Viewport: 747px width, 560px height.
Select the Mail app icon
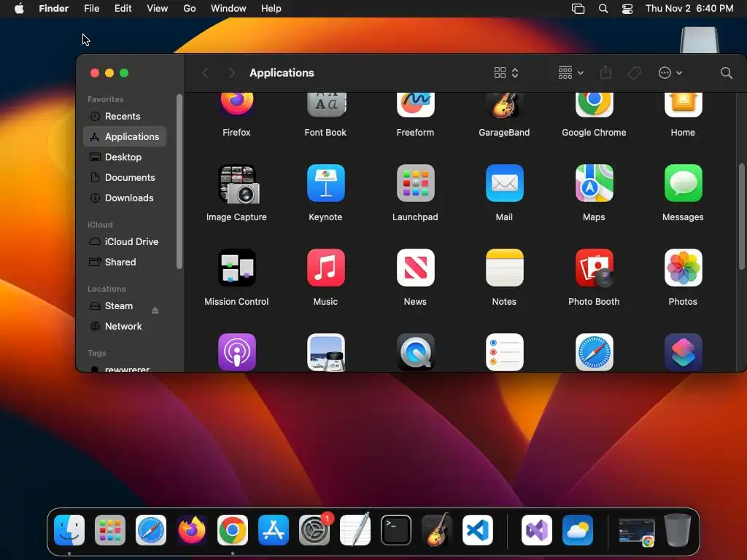pyautogui.click(x=504, y=183)
